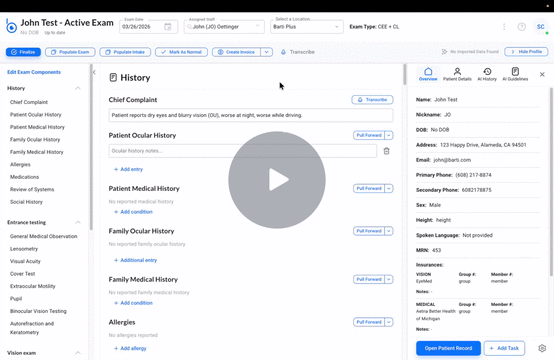This screenshot has width=554, height=360.
Task: Close the patient profile panel
Action: coord(542,74)
